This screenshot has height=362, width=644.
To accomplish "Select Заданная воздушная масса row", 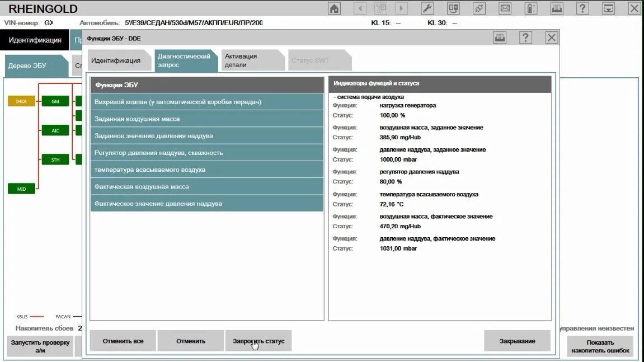I will tap(207, 119).
